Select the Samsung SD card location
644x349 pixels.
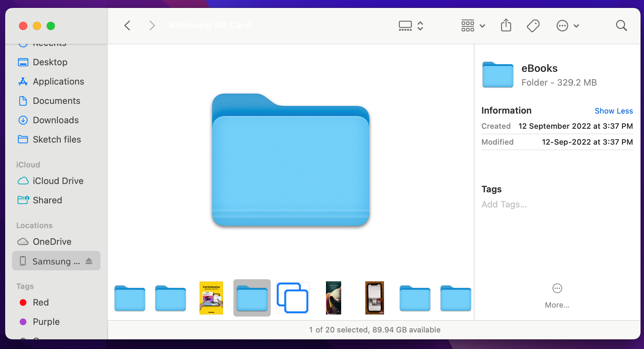tap(56, 261)
